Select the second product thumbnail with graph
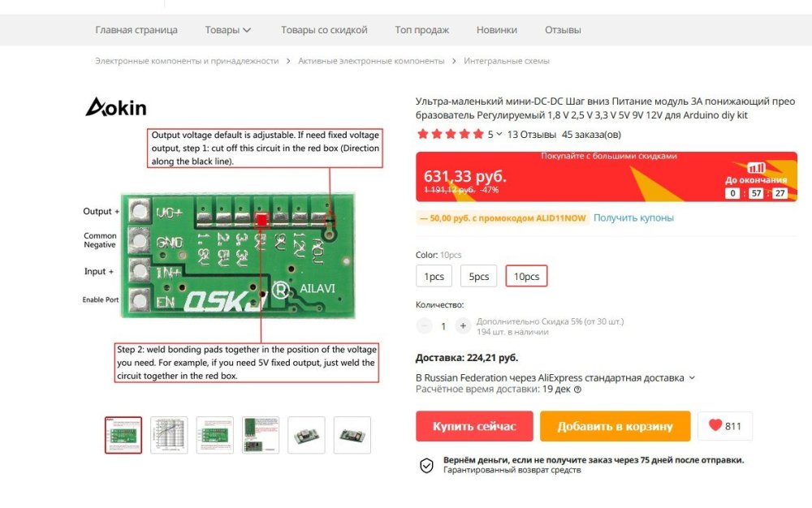 tap(169, 435)
